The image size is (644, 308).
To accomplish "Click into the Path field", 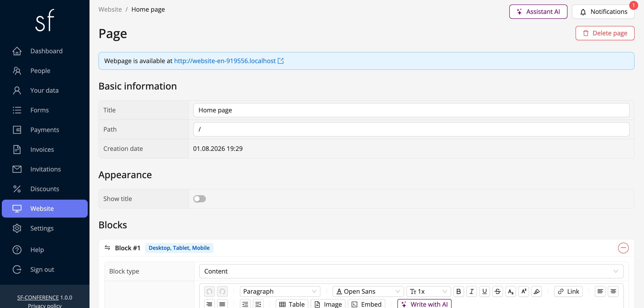I will click(x=411, y=129).
